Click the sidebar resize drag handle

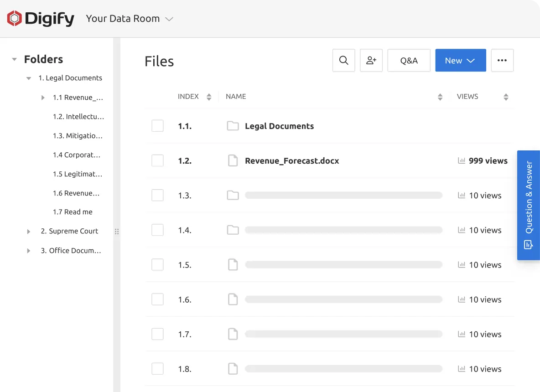[x=117, y=232]
